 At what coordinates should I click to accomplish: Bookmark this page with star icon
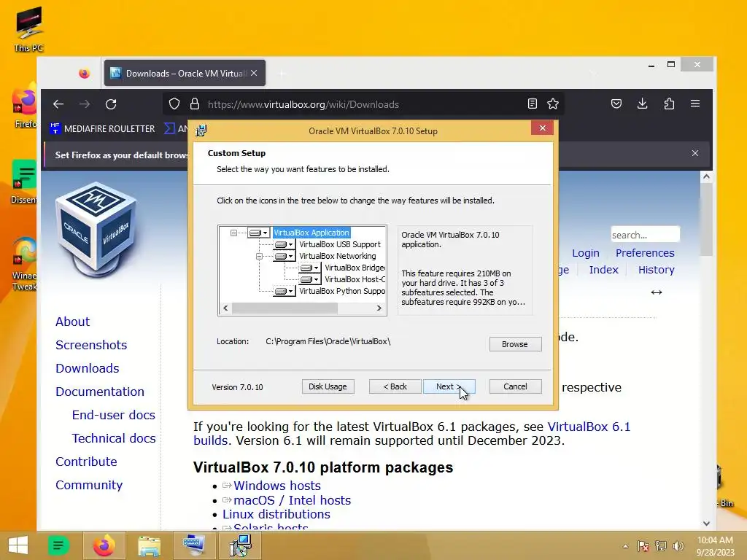[553, 104]
